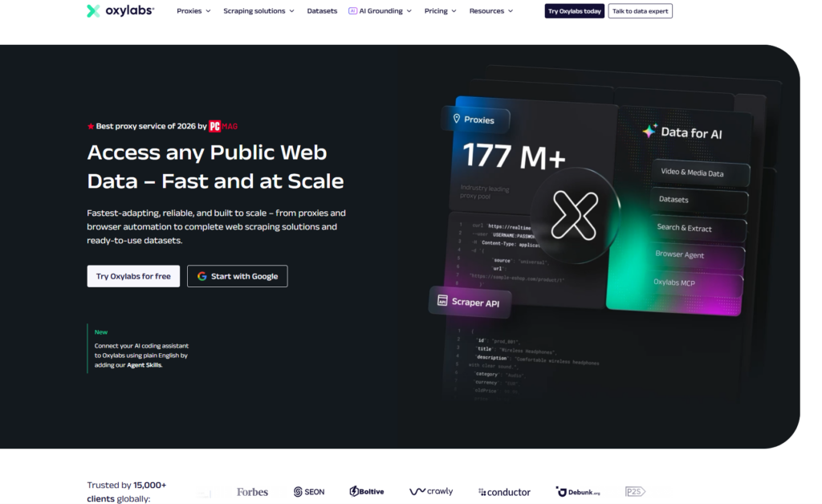Click the Try Oxylabs today button
Screen dimensions: 822x504
[x=575, y=11]
